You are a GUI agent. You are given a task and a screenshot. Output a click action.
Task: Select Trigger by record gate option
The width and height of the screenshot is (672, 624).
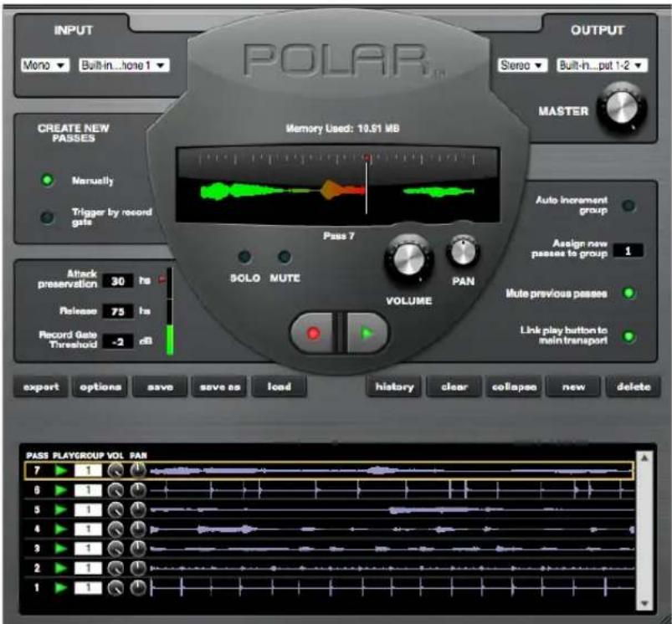[47, 217]
